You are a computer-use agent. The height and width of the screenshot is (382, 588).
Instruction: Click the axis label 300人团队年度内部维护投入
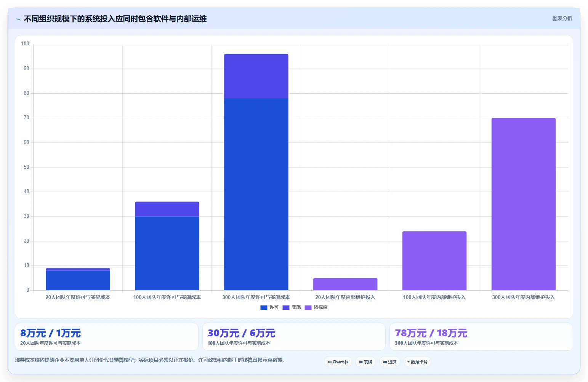tap(524, 297)
